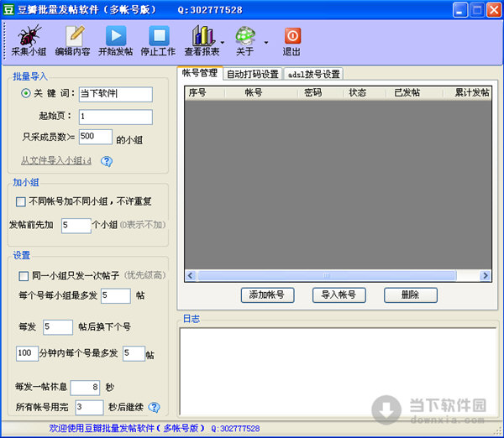The height and width of the screenshot is (438, 504).
Task: Click the scrollbar left arrow
Action: tap(191, 275)
